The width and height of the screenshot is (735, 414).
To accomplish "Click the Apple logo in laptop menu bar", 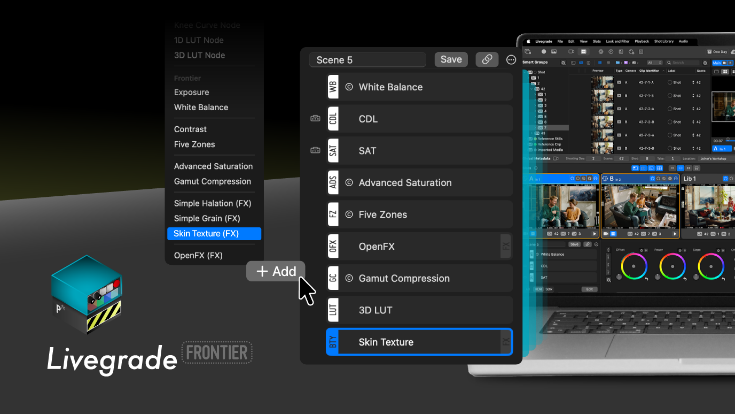I will click(x=528, y=41).
